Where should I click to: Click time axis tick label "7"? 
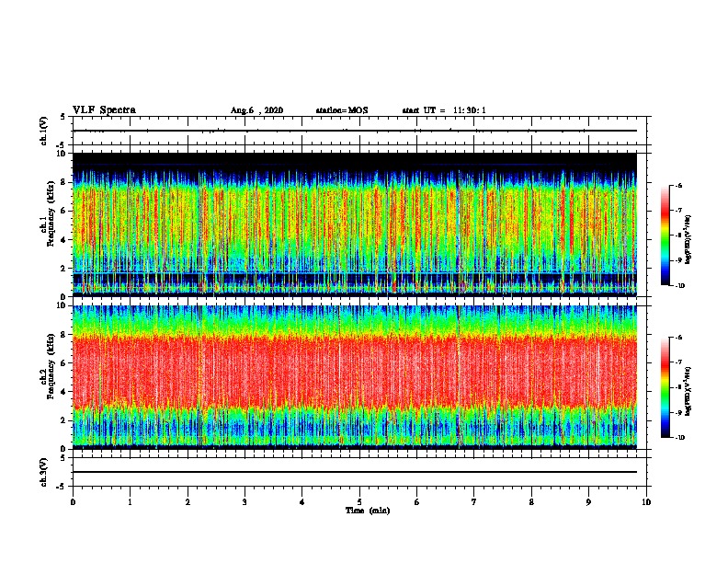click(x=474, y=501)
